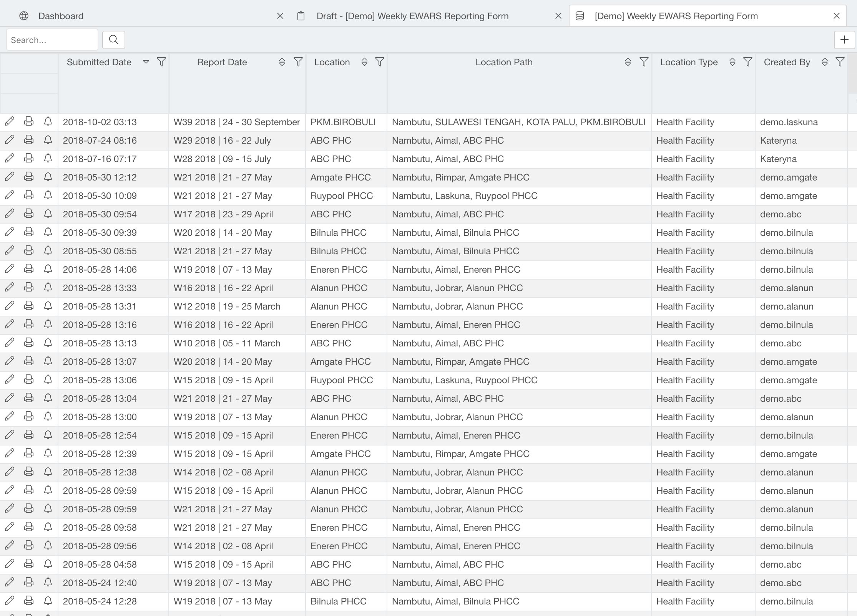Click bell icon for 2018-05-28 13:16 row

point(48,325)
